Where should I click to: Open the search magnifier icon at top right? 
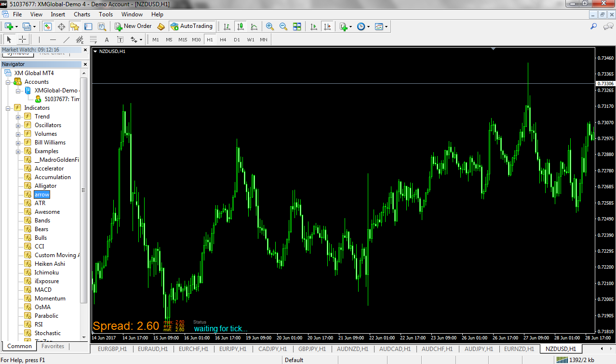(594, 26)
